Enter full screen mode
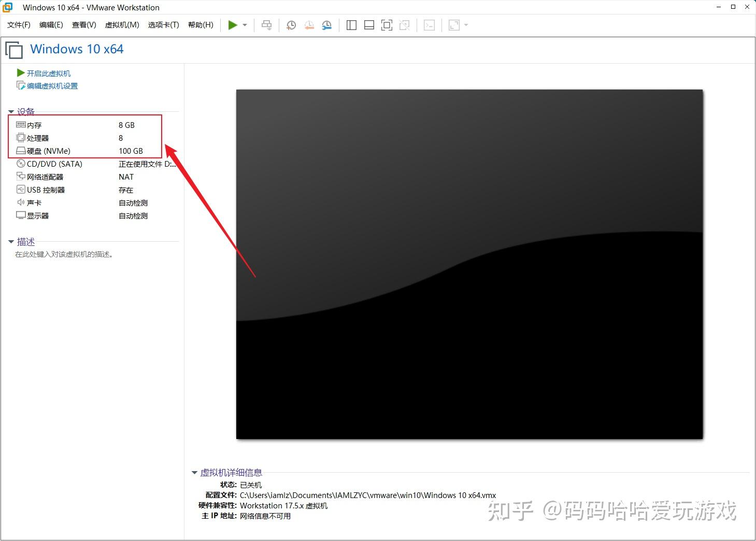 [x=387, y=25]
